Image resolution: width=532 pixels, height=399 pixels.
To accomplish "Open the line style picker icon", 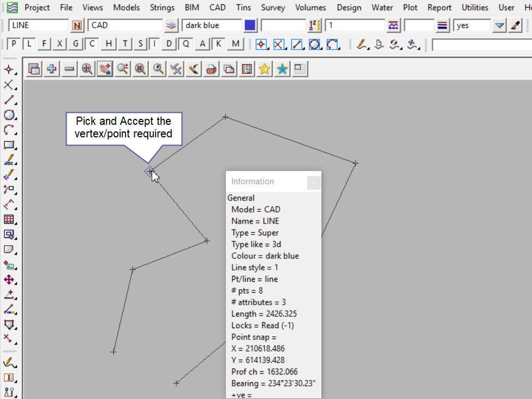I will coord(443,26).
